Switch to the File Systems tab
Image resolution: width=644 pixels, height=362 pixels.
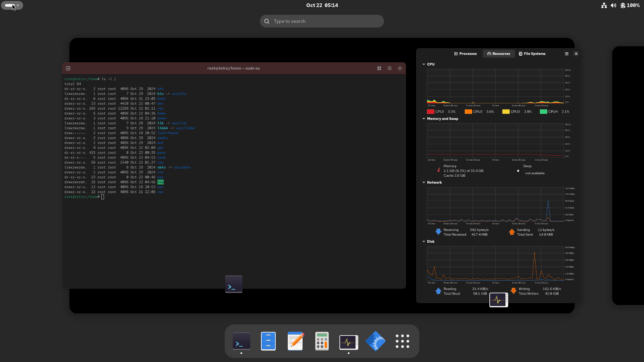coord(532,54)
